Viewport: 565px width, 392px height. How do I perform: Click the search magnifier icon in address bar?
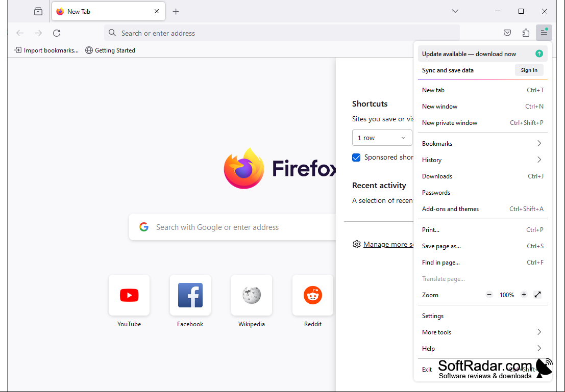[x=112, y=33]
